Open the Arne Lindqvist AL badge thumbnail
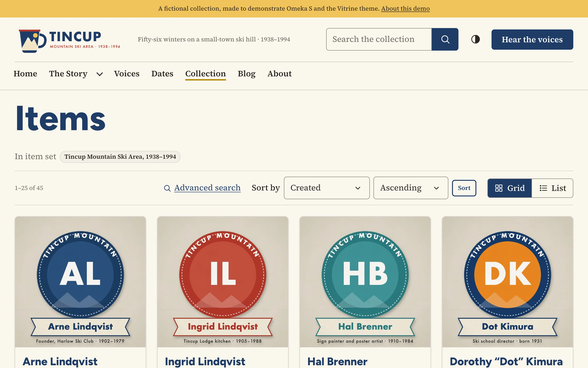The height and width of the screenshot is (368, 588). 80,282
